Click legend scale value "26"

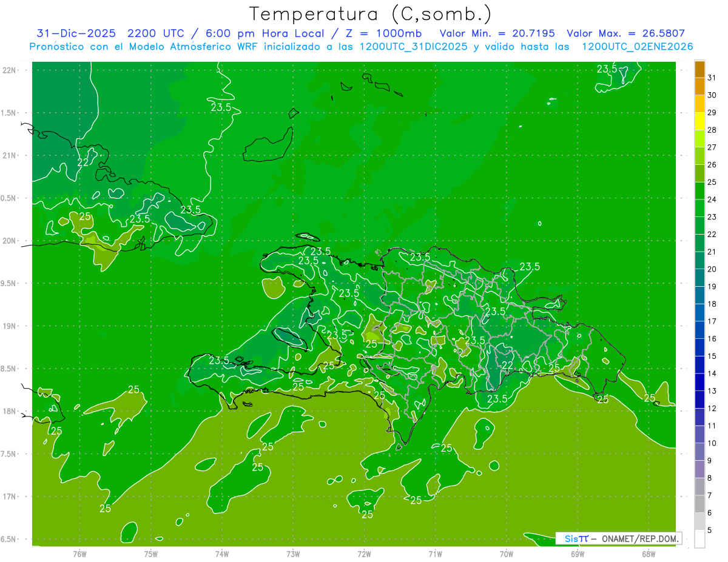click(x=712, y=164)
